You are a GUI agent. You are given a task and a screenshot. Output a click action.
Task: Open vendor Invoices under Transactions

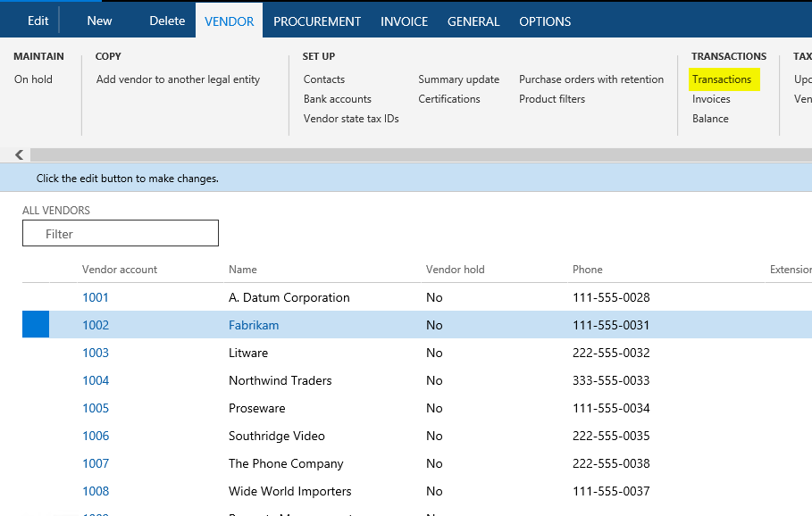[x=711, y=99]
